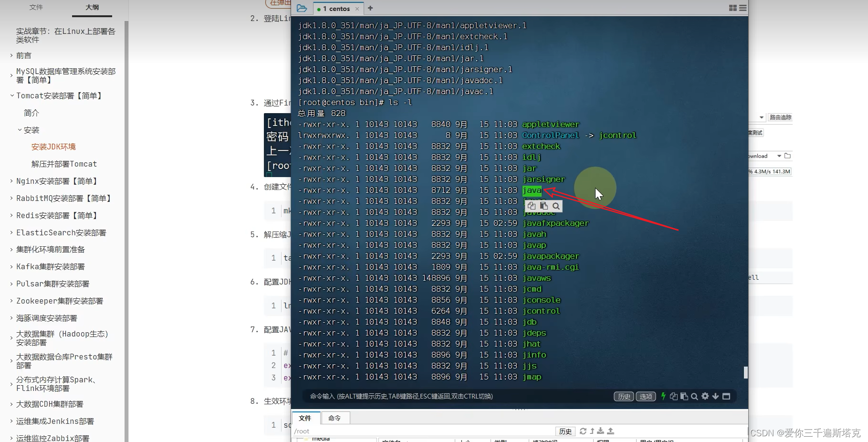The height and width of the screenshot is (442, 868).
Task: Copy selected text from floating popup
Action: (x=532, y=206)
